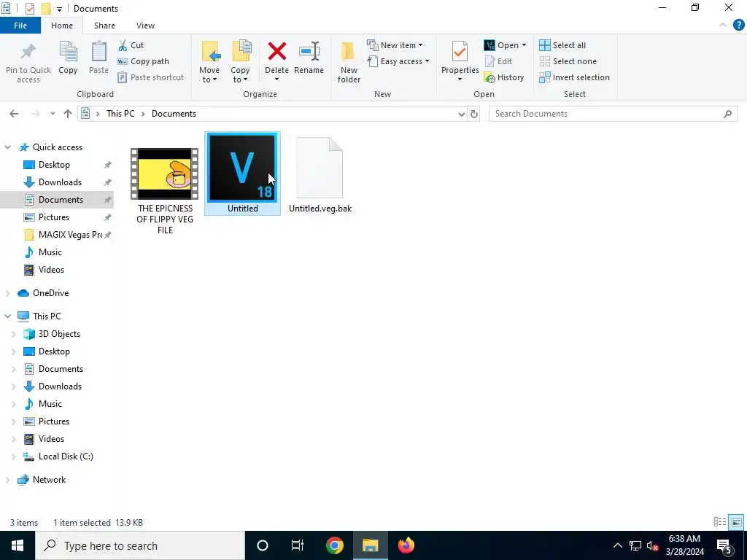747x560 pixels.
Task: Open Desktop under Quick access
Action: point(54,165)
